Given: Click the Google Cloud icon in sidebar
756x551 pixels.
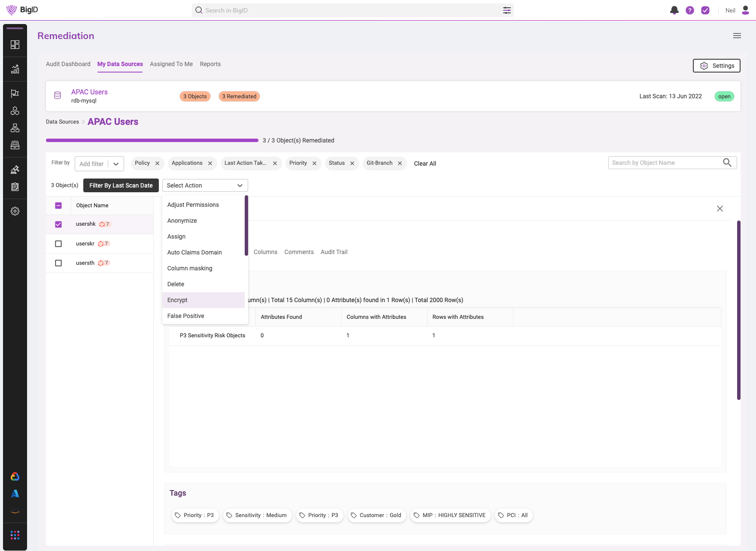Looking at the screenshot, I should [x=15, y=476].
